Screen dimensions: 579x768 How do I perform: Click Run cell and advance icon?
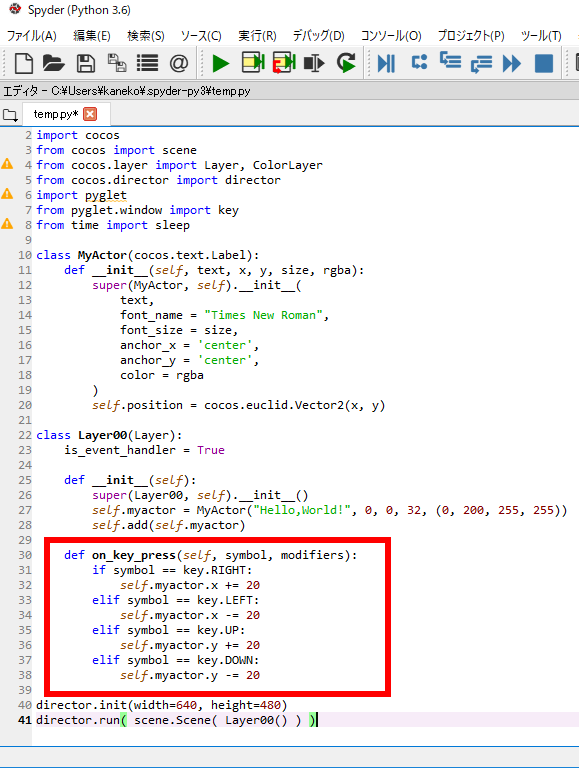click(284, 63)
